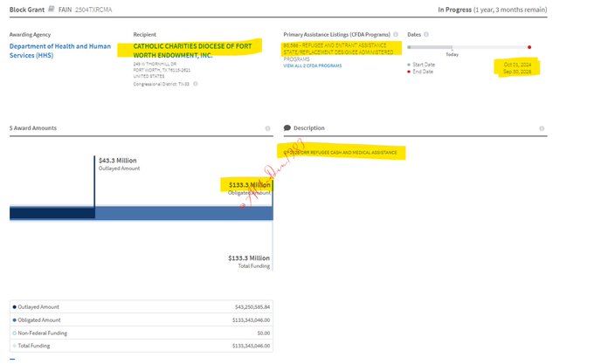Click info icon beside Congressional District TX-33
This screenshot has width=594, height=364.
195,84
